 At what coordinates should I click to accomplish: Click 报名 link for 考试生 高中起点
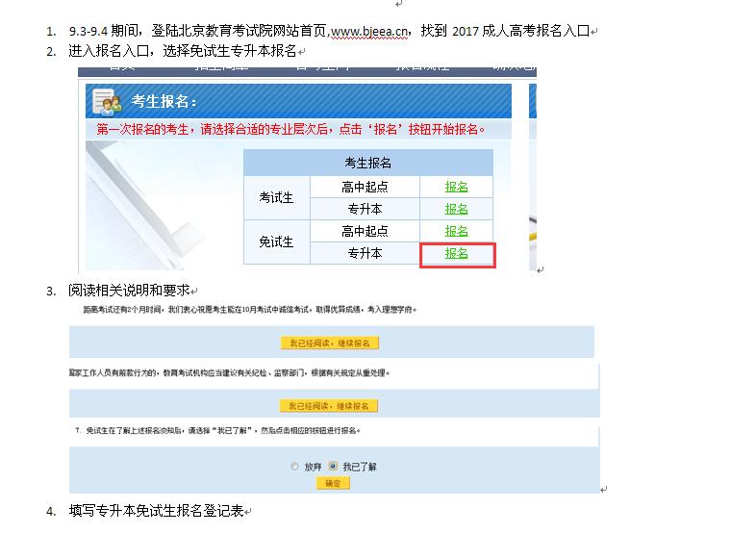click(x=456, y=187)
